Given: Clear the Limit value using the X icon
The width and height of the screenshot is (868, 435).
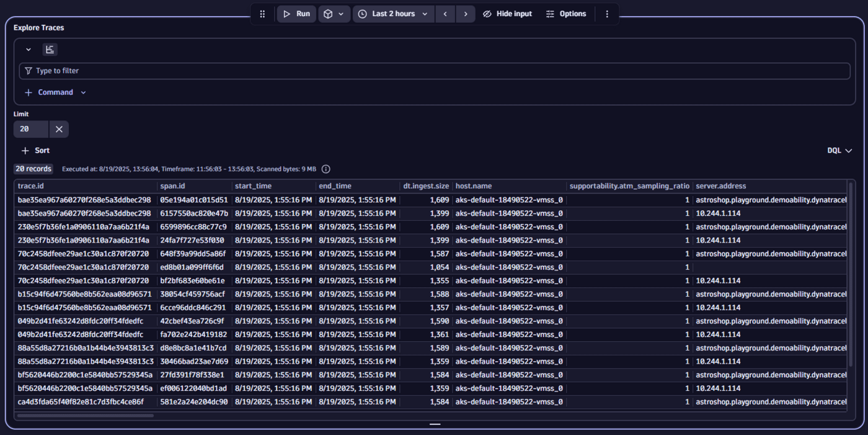Looking at the screenshot, I should click(59, 128).
